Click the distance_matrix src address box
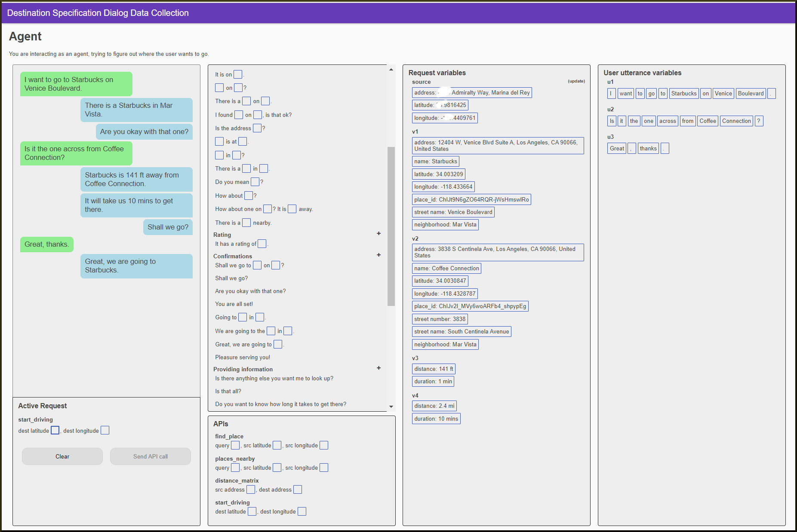797x532 pixels. [251, 490]
